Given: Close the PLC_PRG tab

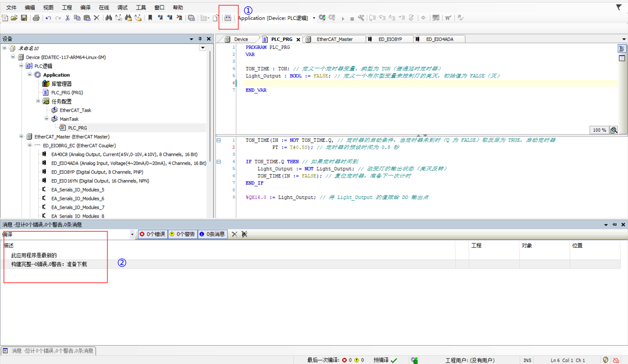Looking at the screenshot, I should click(298, 40).
